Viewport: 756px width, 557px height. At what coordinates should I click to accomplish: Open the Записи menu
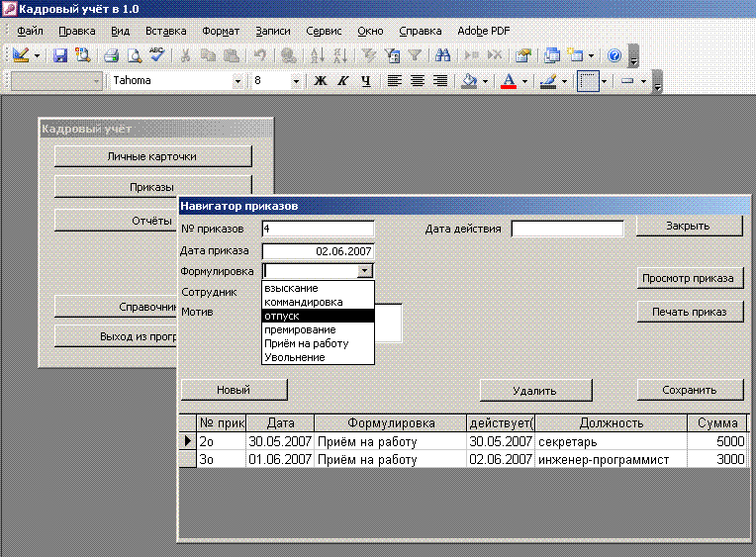[x=273, y=31]
